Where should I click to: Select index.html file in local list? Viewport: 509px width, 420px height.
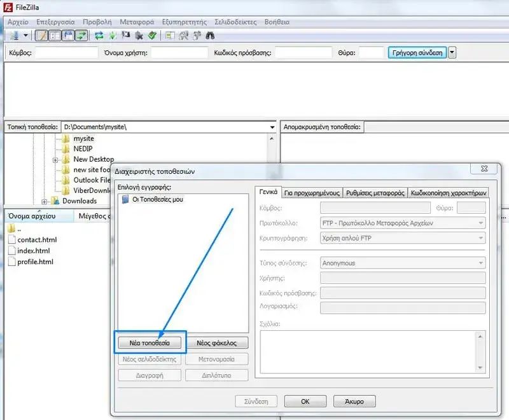point(34,251)
